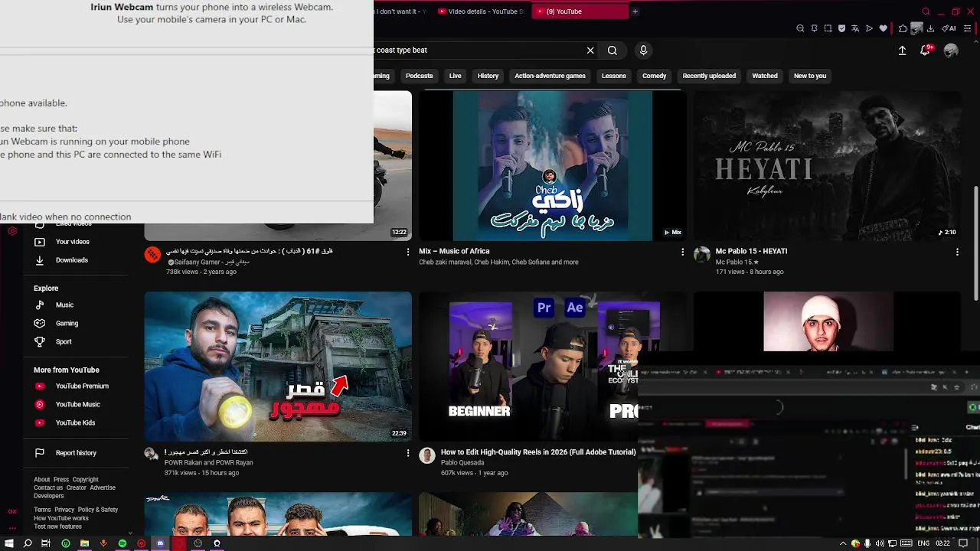Open the YouTube account avatar menu
Screen dimensions: 980x551
tap(951, 50)
